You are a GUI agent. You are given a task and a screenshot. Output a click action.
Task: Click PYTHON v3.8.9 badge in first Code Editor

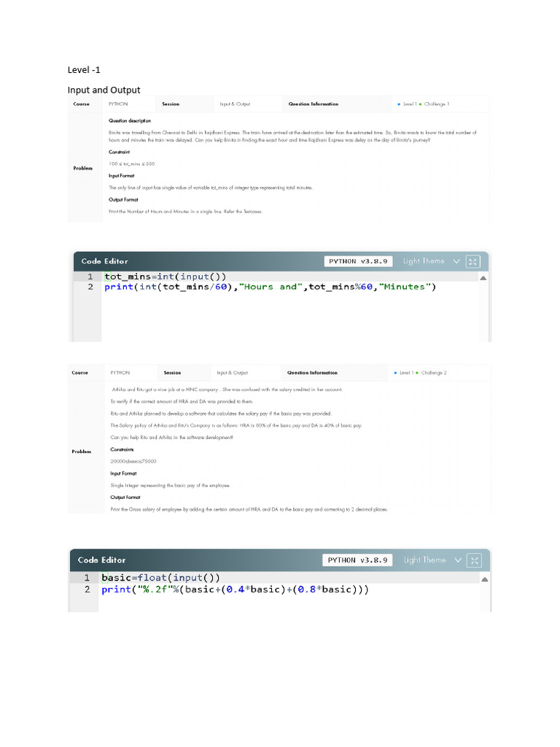click(358, 261)
